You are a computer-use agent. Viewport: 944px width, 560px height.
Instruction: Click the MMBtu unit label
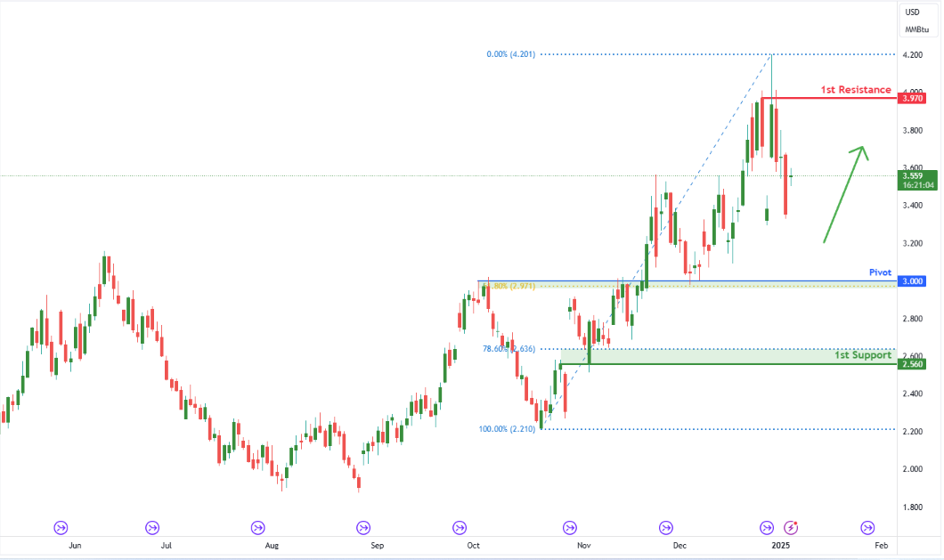917,29
